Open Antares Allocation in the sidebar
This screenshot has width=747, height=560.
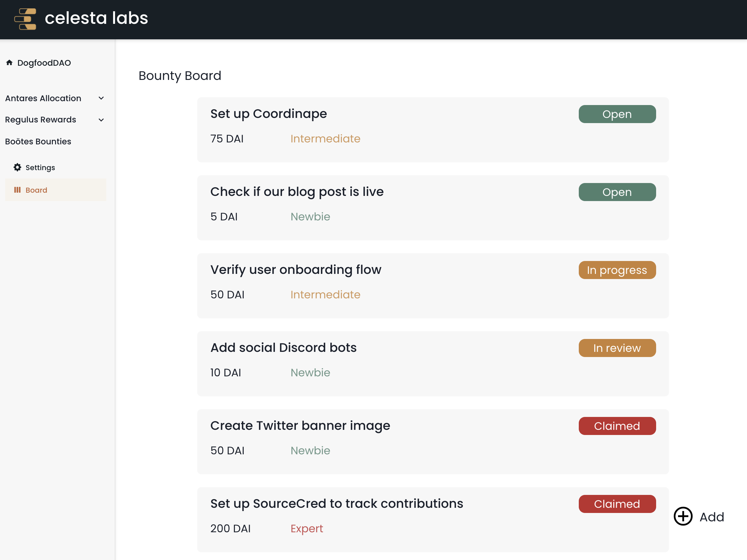43,98
